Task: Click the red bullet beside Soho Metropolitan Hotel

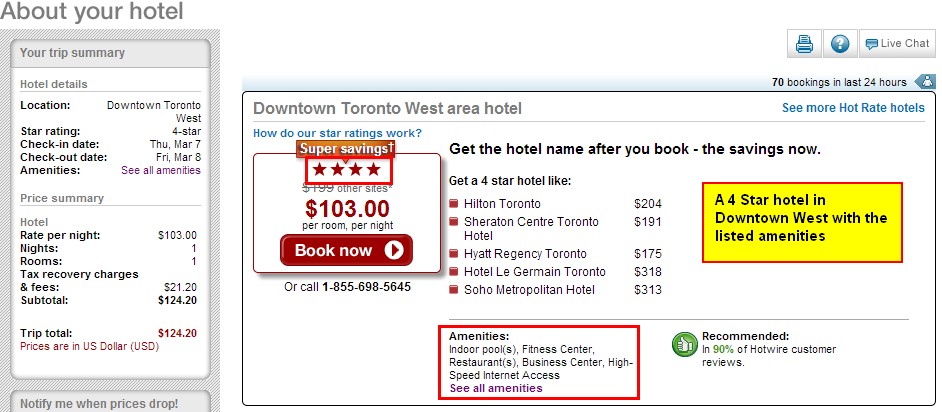Action: (x=454, y=290)
